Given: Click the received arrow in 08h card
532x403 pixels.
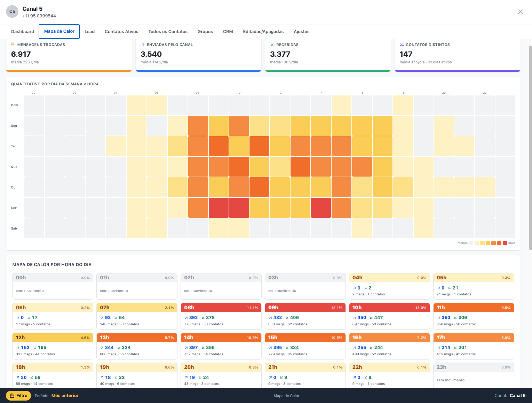Looking at the screenshot, I should coord(203,318).
